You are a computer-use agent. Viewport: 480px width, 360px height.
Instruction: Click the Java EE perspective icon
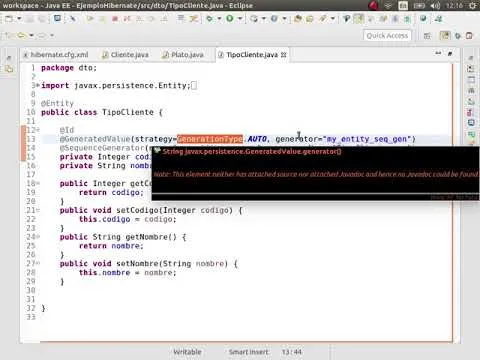(x=445, y=35)
